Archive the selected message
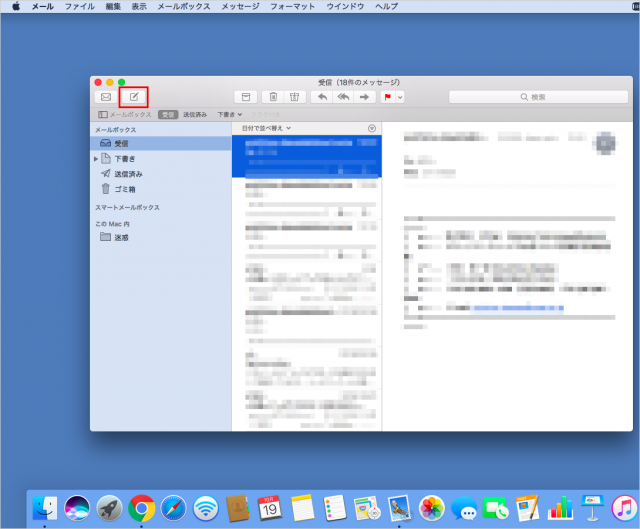Image resolution: width=640 pixels, height=529 pixels. pos(244,97)
